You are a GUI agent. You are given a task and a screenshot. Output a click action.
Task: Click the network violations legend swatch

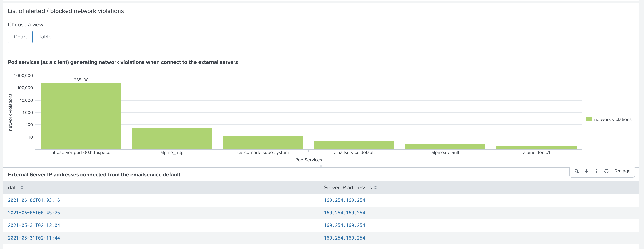(589, 119)
